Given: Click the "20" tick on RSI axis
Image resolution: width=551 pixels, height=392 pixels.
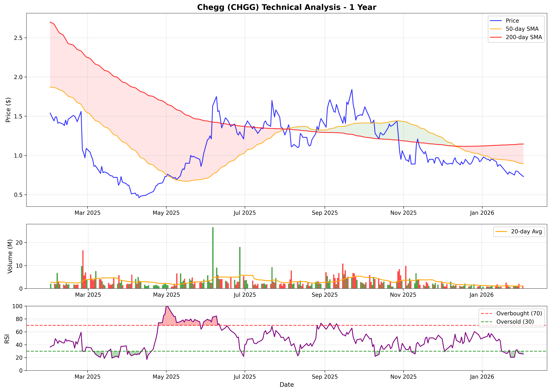Looking at the screenshot, I should coord(19,358).
